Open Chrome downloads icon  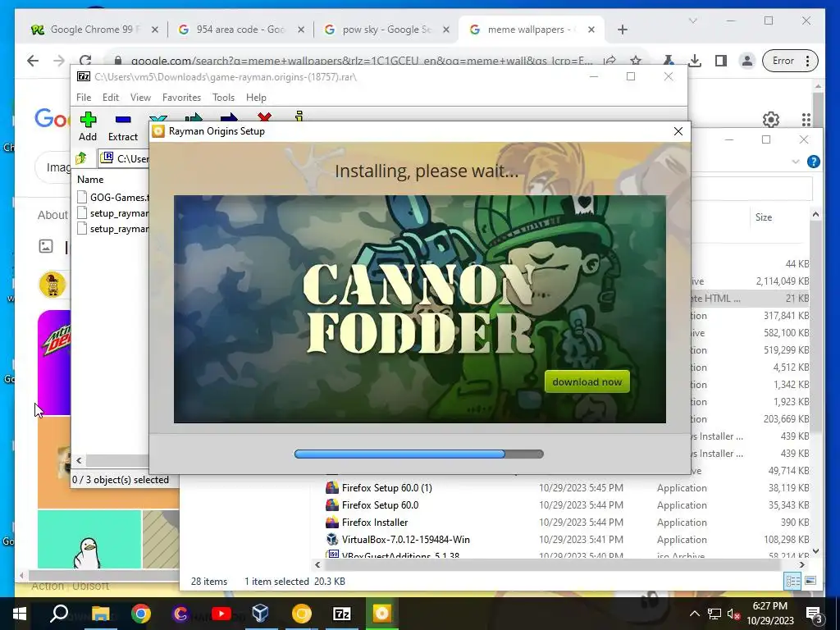pos(695,61)
